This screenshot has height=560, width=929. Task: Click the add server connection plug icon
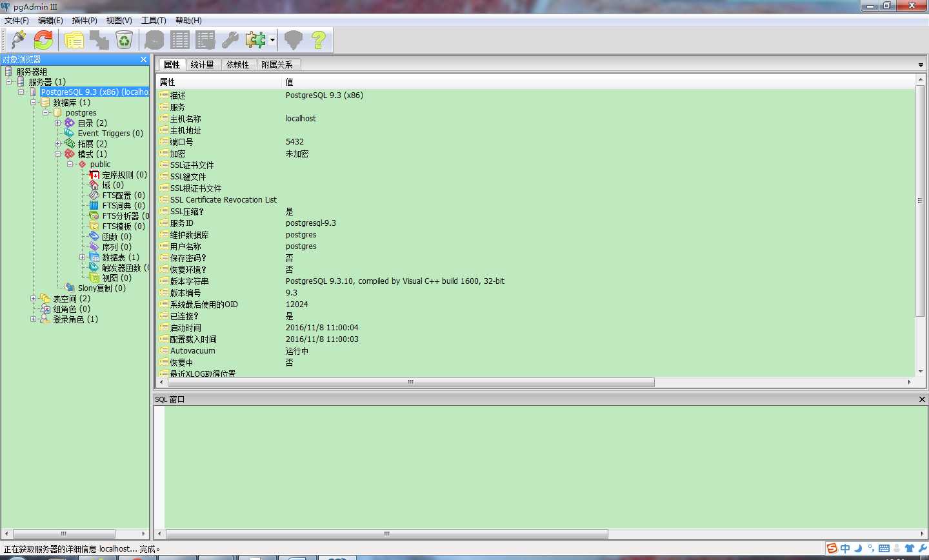18,40
